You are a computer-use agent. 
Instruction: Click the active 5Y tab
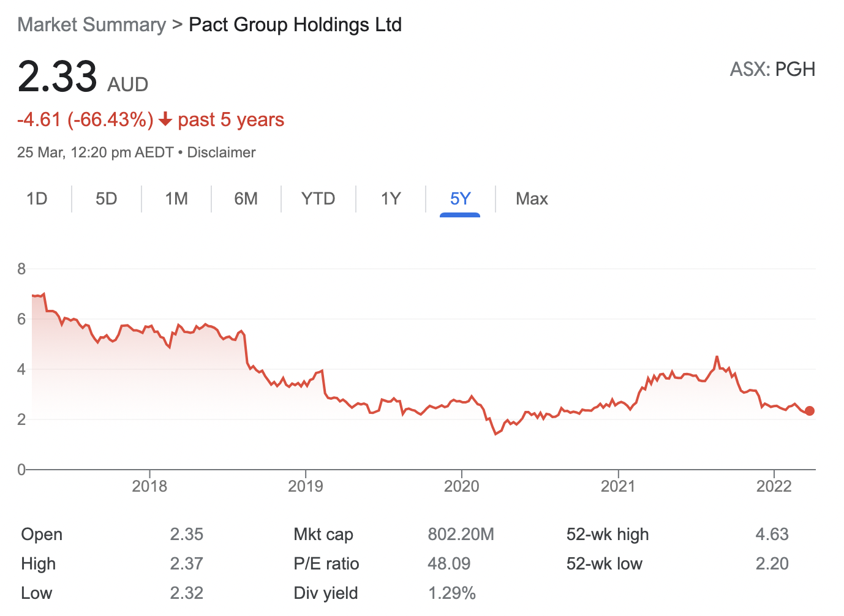pos(460,199)
